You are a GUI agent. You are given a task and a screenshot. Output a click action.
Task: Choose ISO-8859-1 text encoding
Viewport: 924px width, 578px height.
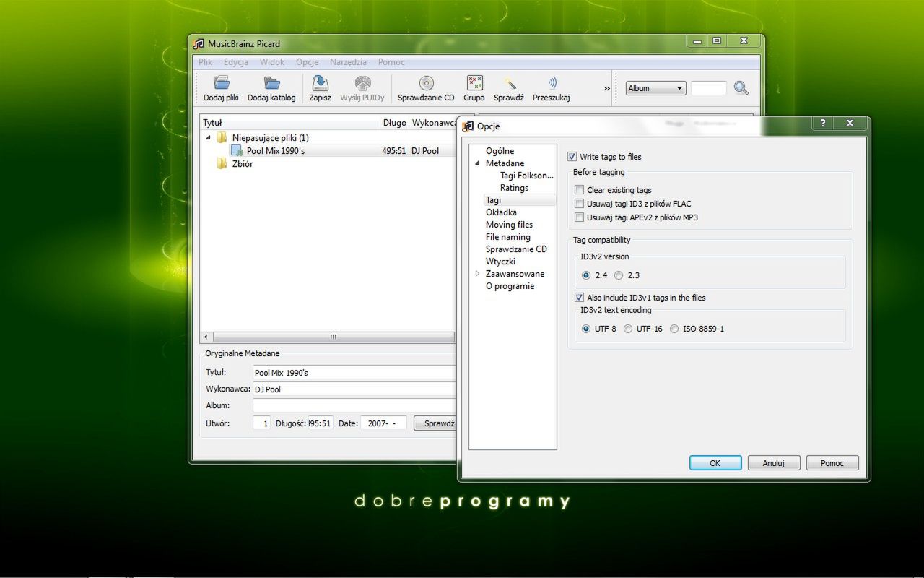click(x=674, y=329)
